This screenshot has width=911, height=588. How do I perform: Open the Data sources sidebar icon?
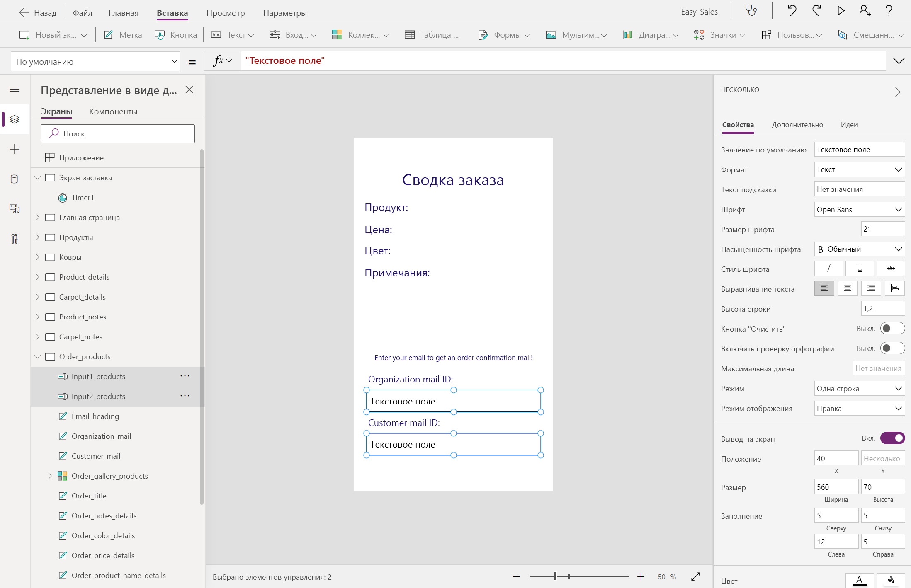15,179
